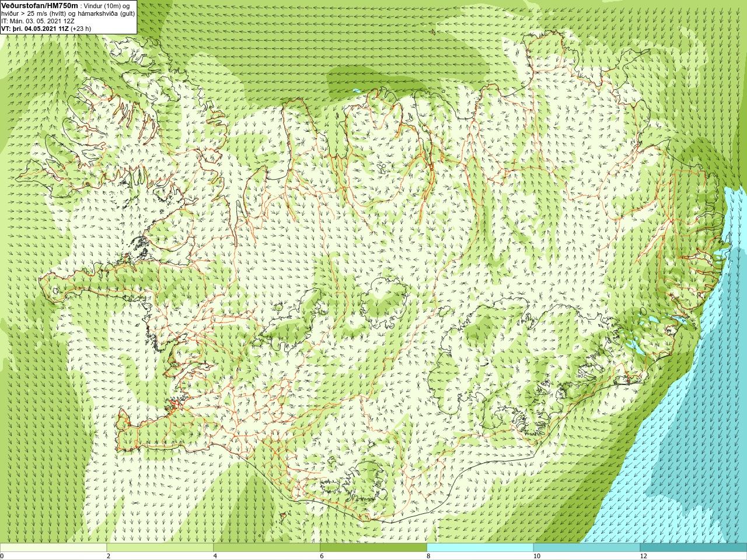Click the 0–2 m/s pale yellow legend swatch
The width and height of the screenshot is (747, 560).
click(x=54, y=548)
